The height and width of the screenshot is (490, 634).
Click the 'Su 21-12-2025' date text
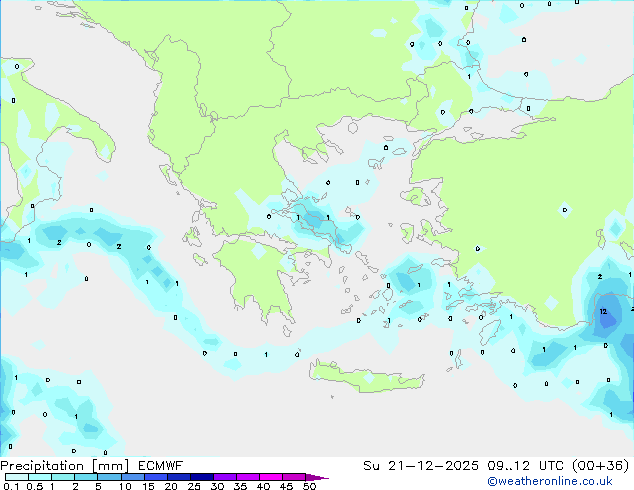click(x=421, y=466)
